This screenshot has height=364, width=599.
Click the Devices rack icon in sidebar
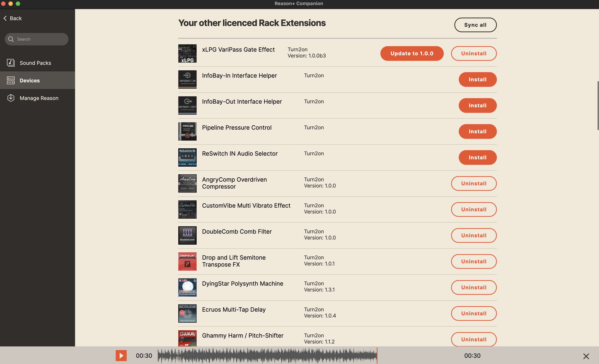(x=11, y=80)
